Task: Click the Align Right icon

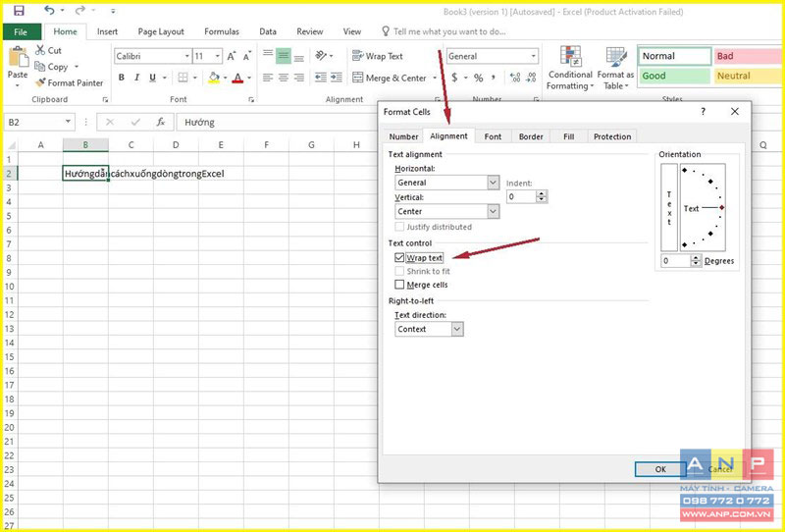Action: pos(299,78)
